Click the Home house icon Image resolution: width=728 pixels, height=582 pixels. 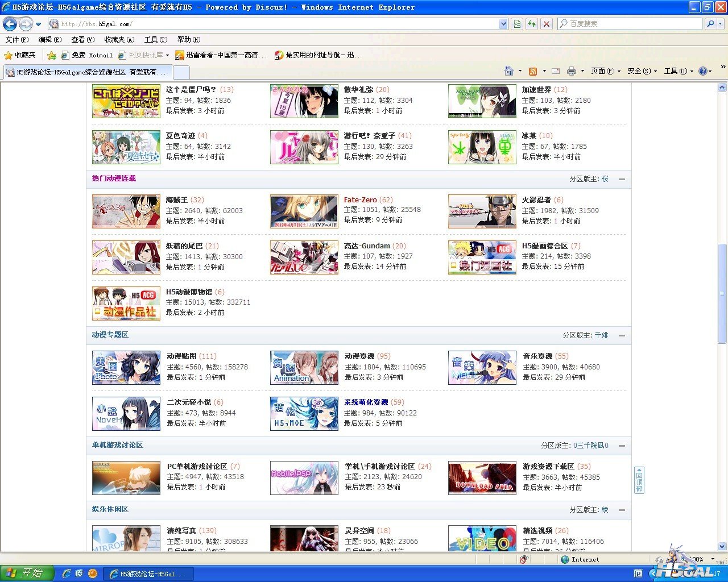point(509,71)
